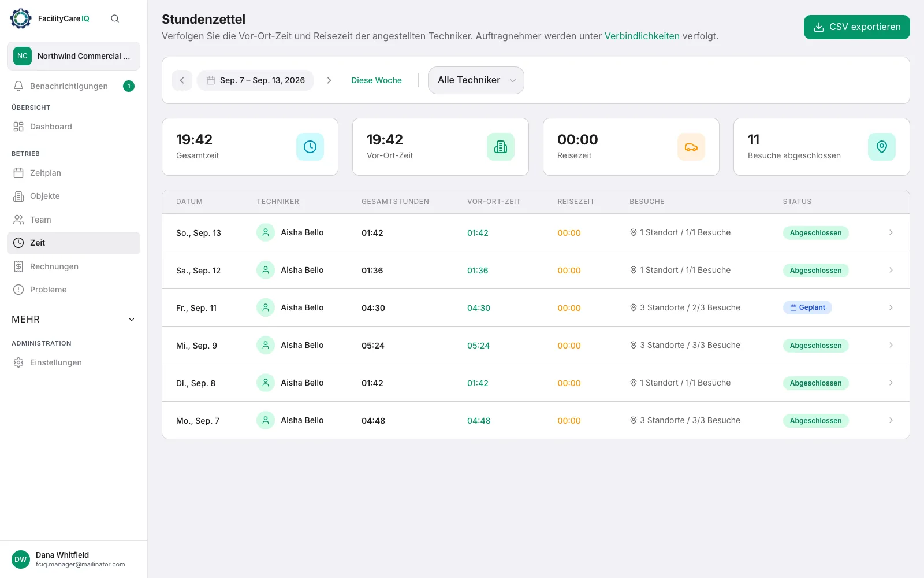Screen dimensions: 924x578
Task: Open Objekte in sidebar
Action: point(73,196)
